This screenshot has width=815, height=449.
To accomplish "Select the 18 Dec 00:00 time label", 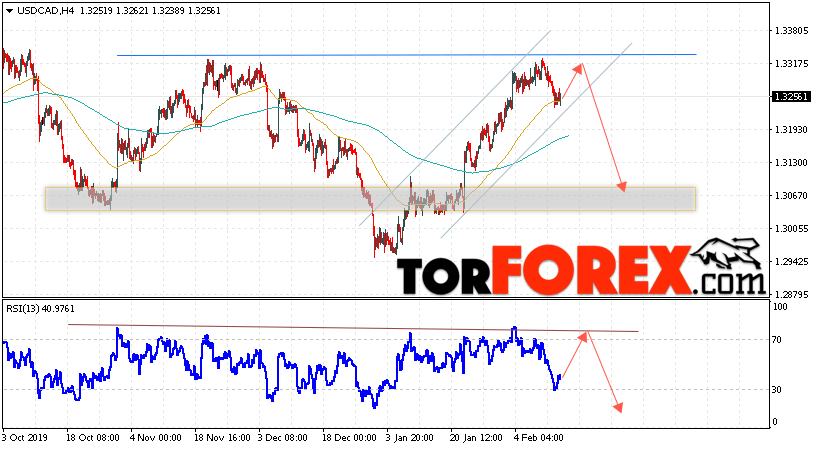I will click(349, 438).
